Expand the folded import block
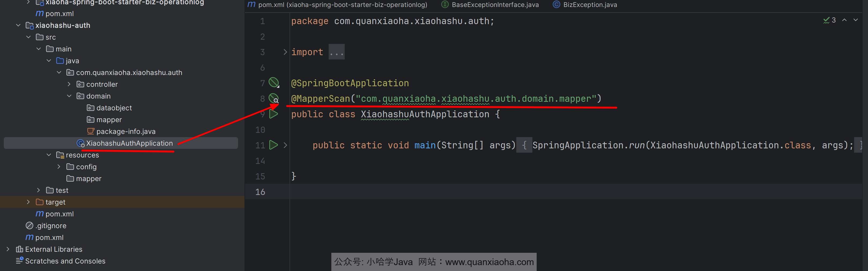 (x=285, y=52)
